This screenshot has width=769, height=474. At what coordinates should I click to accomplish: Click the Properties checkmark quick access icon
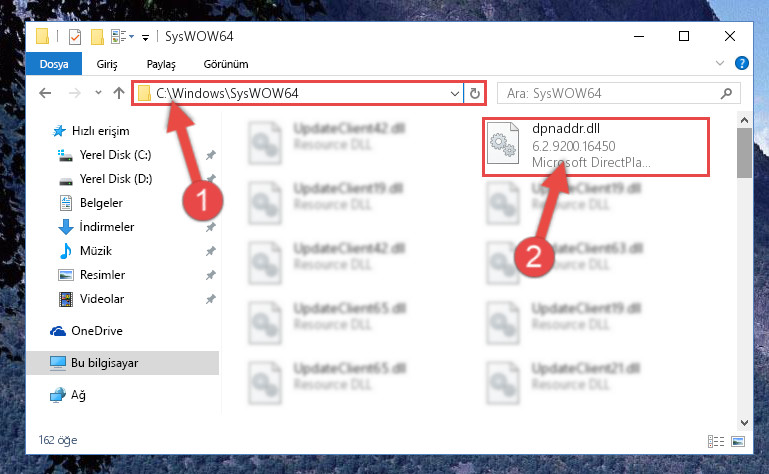[x=75, y=37]
